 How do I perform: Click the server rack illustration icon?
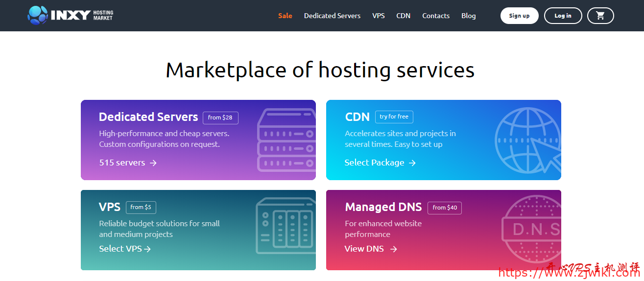pyautogui.click(x=286, y=140)
